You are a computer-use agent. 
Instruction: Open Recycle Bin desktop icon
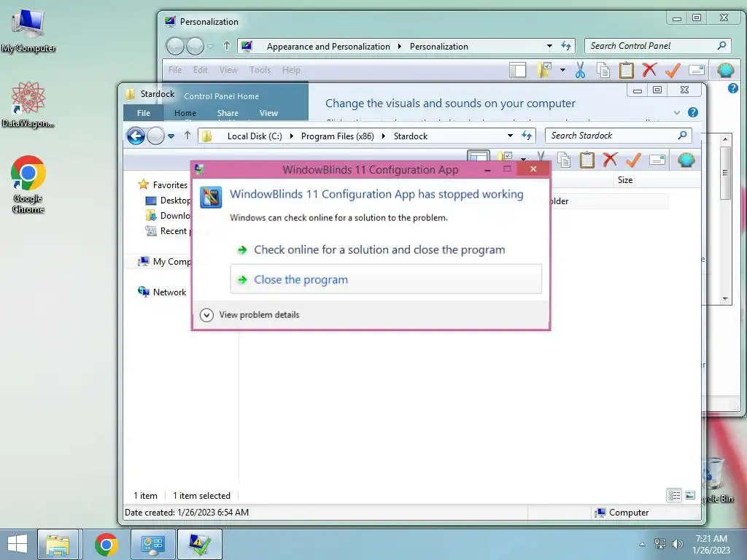[718, 480]
